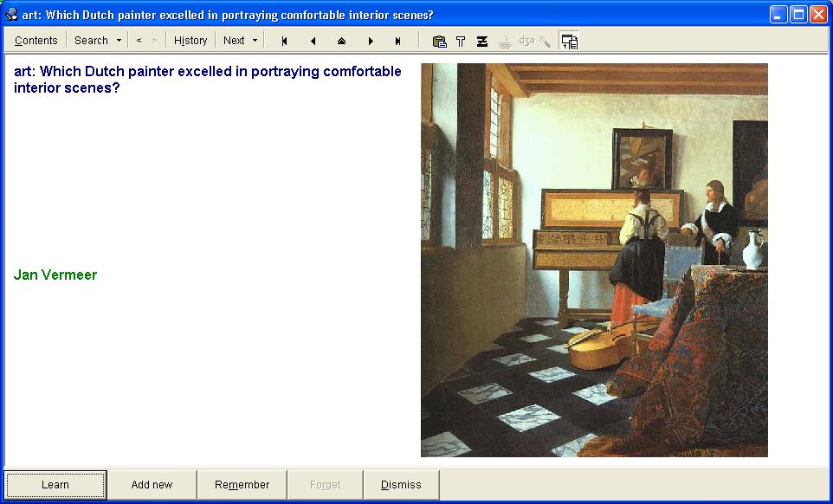Go to the next element arrow

pos(371,41)
